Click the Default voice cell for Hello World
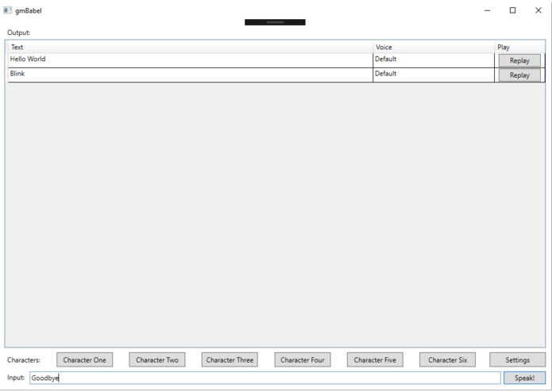This screenshot has width=552, height=392. pyautogui.click(x=434, y=60)
